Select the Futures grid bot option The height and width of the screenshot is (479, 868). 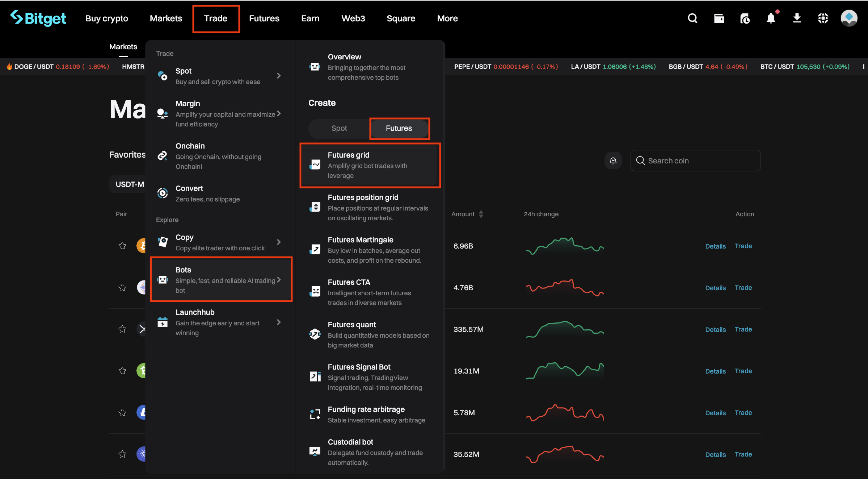pos(370,165)
